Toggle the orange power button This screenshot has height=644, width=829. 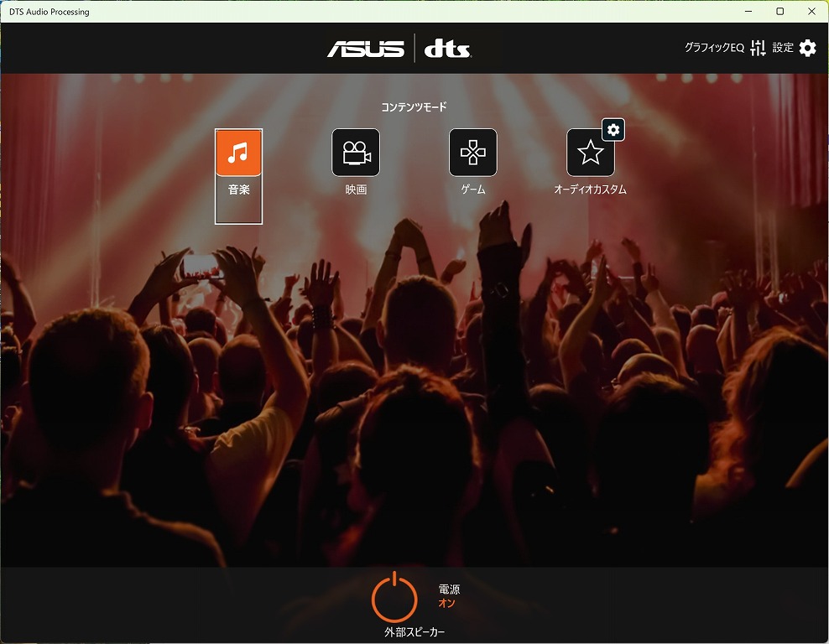point(394,597)
